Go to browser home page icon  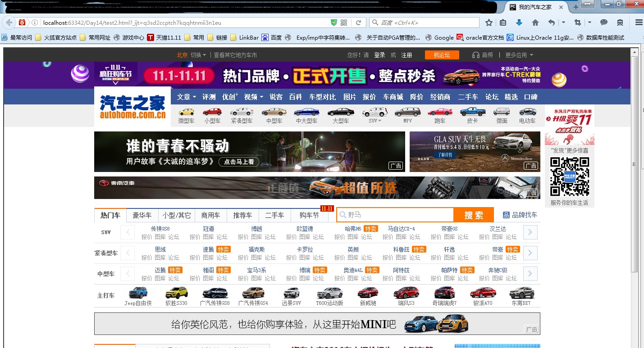point(535,23)
